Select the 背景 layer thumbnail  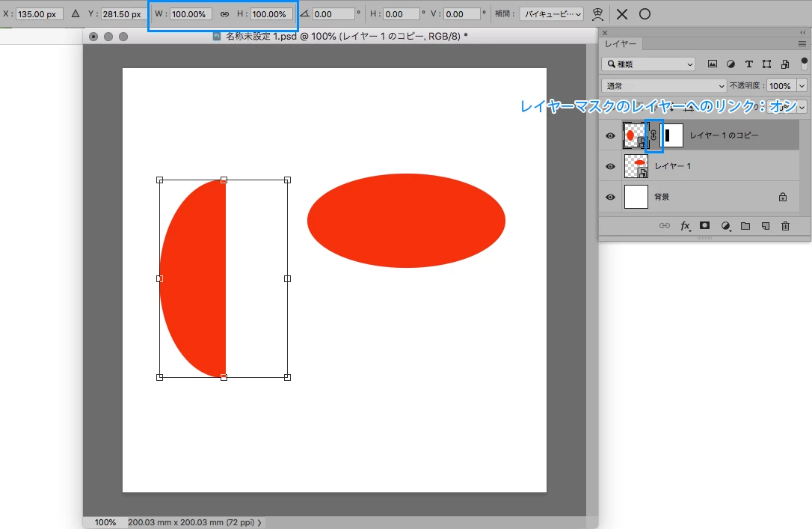click(636, 197)
